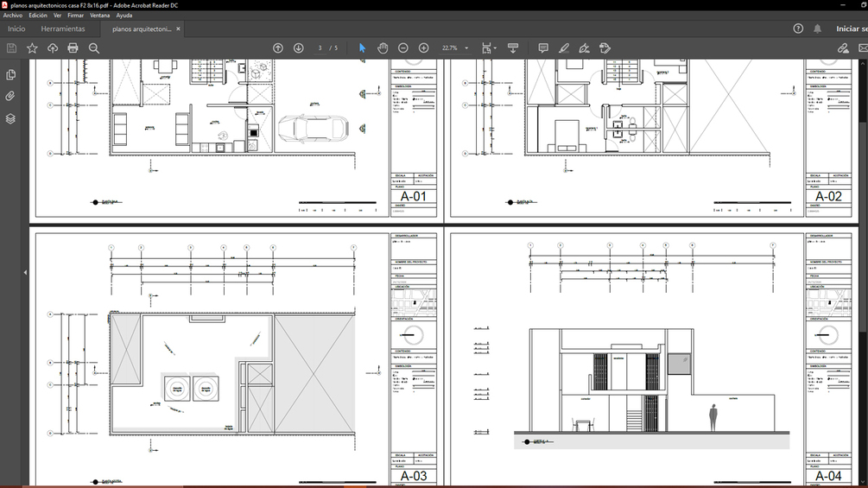Switch to the Herramientas tab
This screenshot has height=488, width=868.
(63, 29)
